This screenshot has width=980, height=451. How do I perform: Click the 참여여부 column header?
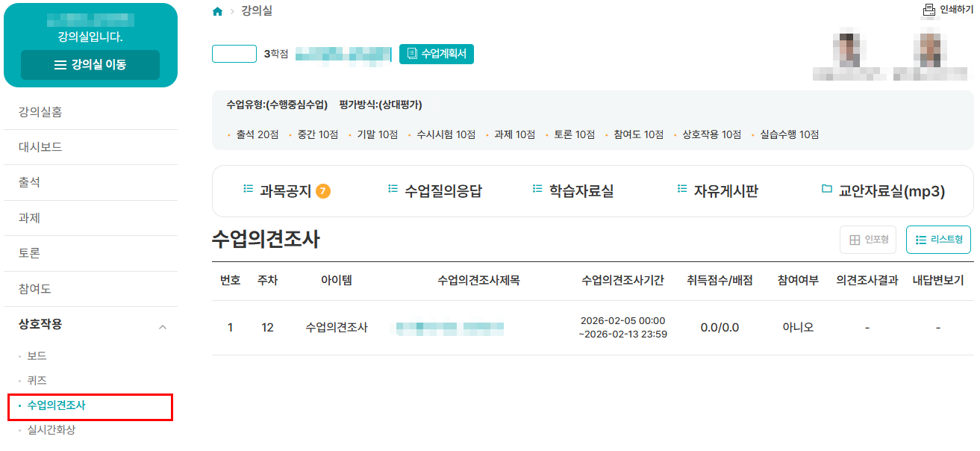798,281
